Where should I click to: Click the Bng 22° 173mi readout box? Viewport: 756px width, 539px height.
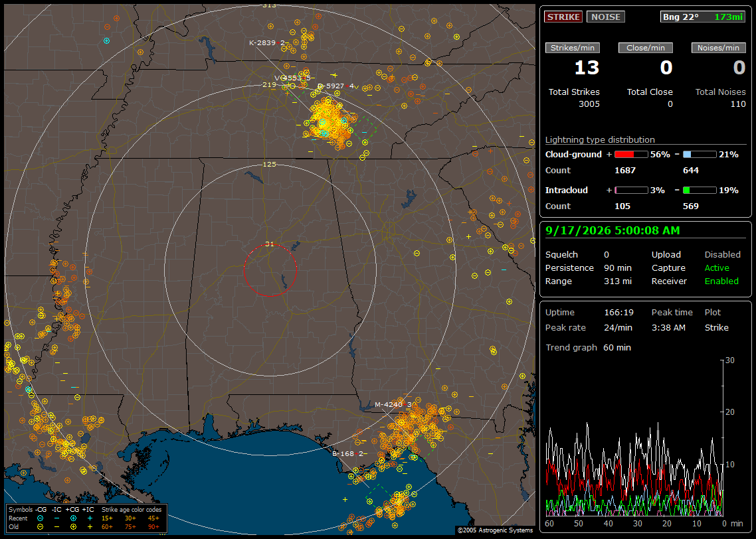click(702, 17)
